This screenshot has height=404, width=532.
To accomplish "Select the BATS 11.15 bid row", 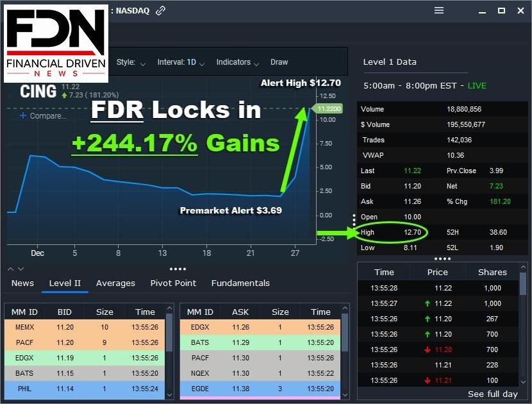I will pyautogui.click(x=85, y=373).
